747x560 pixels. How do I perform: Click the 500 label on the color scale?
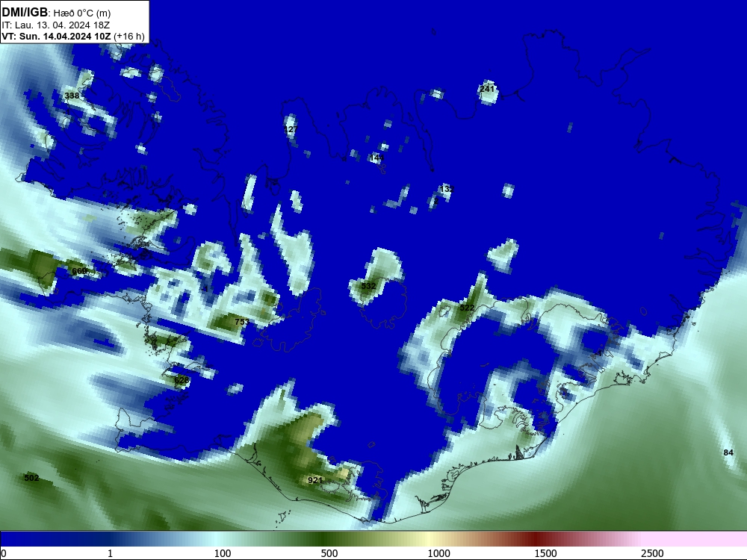[329, 553]
